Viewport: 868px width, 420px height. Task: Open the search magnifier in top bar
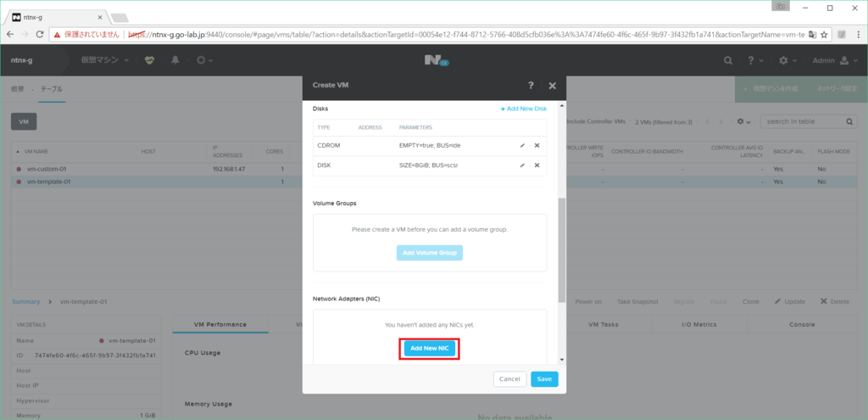(728, 60)
